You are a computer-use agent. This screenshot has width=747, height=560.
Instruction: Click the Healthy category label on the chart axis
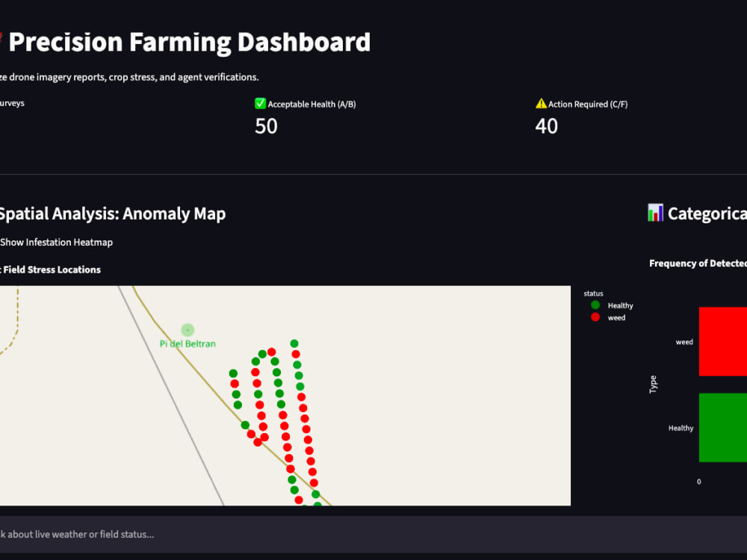coord(681,428)
